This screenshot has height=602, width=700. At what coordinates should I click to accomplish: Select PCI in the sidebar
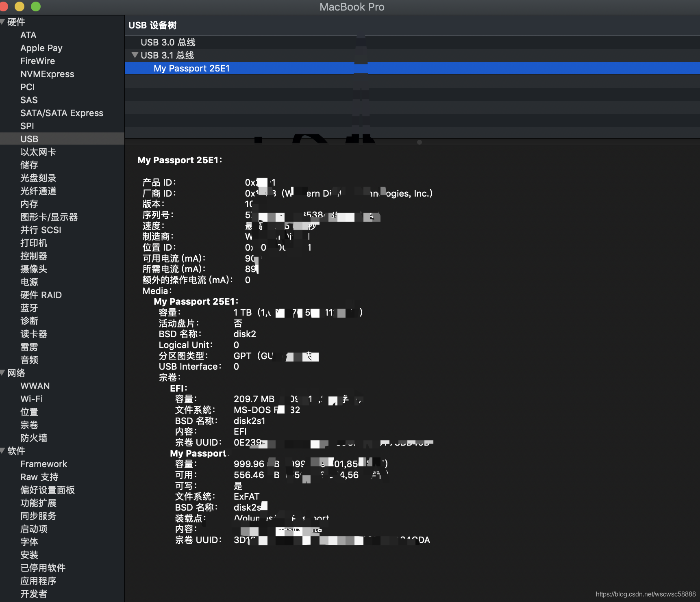28,87
